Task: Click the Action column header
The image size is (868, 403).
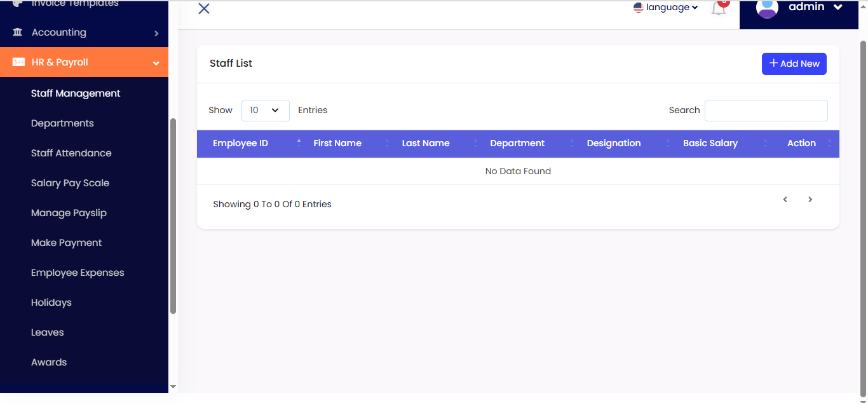Action: tap(801, 143)
